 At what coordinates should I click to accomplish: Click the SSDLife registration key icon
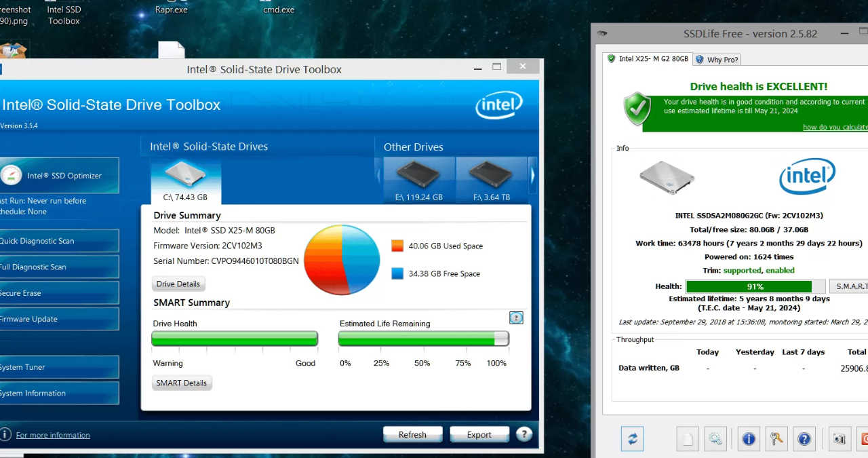click(776, 439)
